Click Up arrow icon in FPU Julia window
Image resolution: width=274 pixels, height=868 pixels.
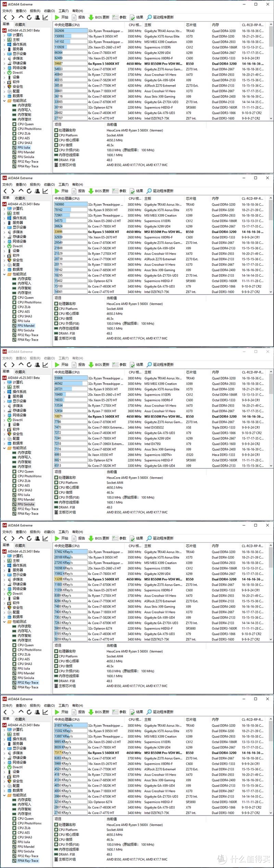coord(21,17)
